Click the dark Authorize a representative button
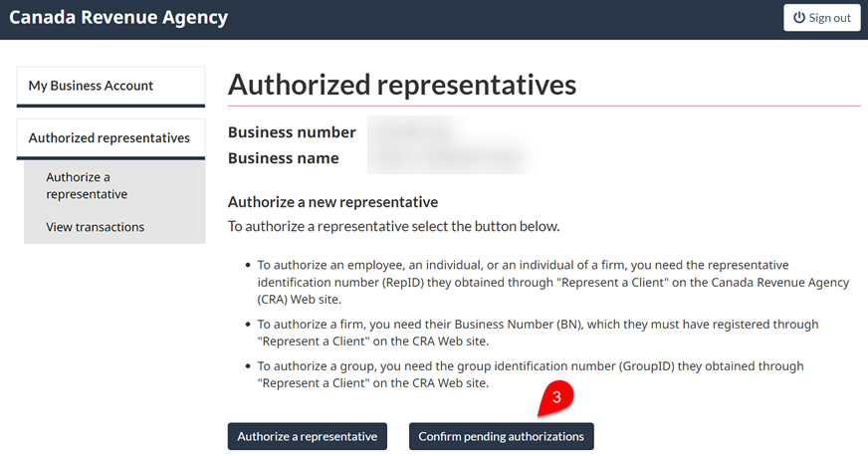This screenshot has height=456, width=868. click(x=308, y=437)
